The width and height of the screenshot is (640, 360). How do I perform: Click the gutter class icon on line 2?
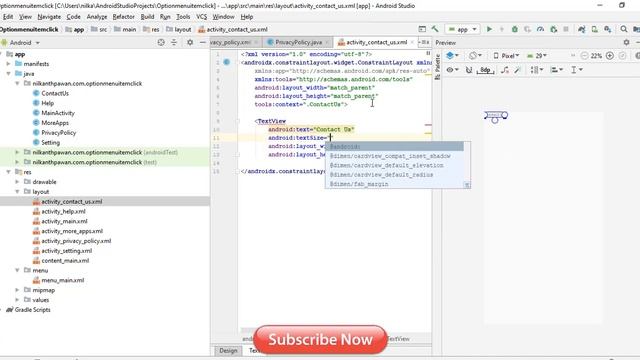(227, 62)
